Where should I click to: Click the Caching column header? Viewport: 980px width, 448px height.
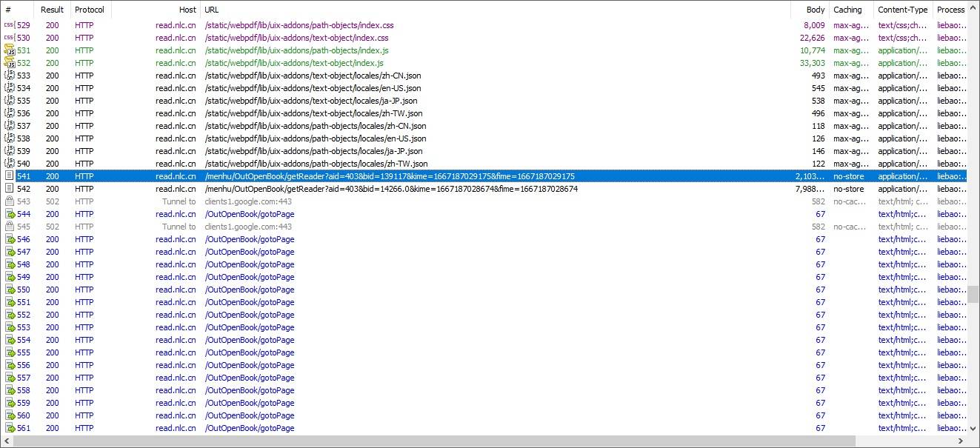click(847, 10)
